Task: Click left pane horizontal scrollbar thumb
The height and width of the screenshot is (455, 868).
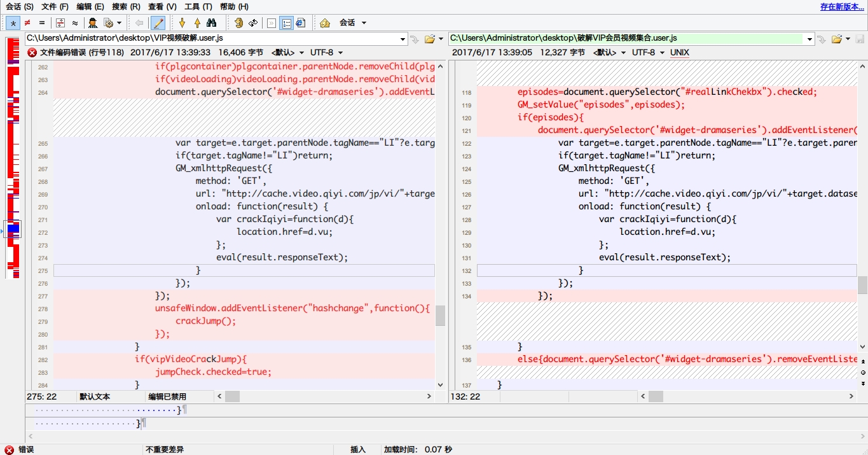Action: [232, 396]
